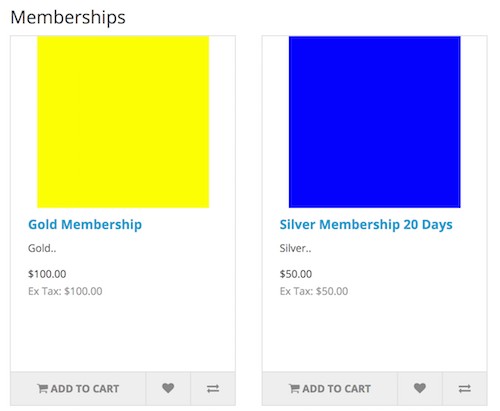This screenshot has width=500, height=411.
Task: Click the Ex Tax: $100.00 label
Action: 65,291
